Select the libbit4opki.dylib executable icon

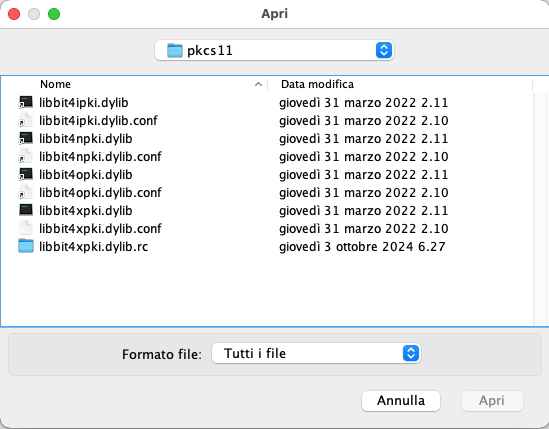tap(26, 174)
